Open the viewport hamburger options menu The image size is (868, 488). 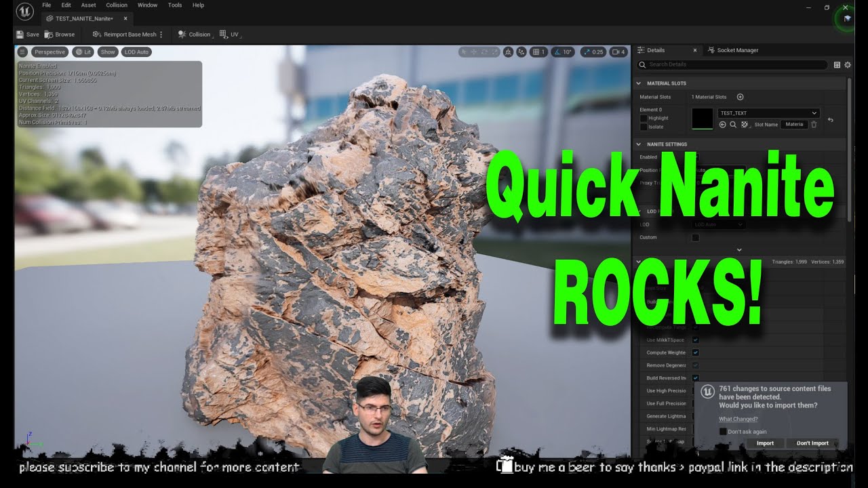click(22, 52)
